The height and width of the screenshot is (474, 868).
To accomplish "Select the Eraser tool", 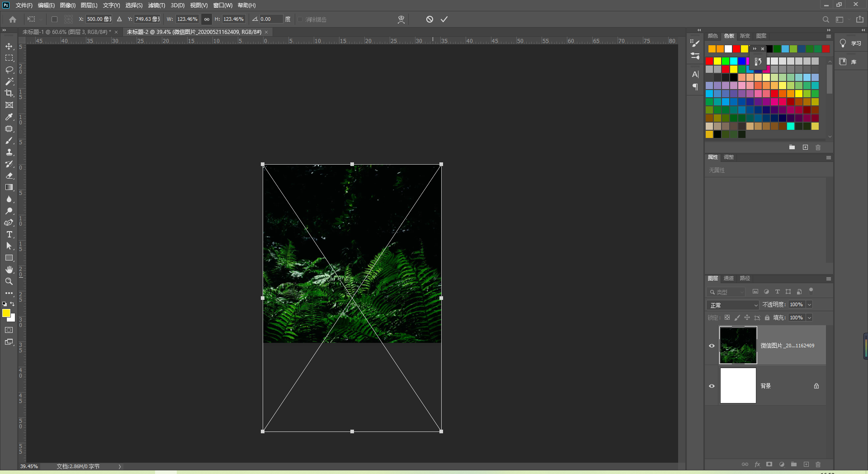I will (x=9, y=176).
